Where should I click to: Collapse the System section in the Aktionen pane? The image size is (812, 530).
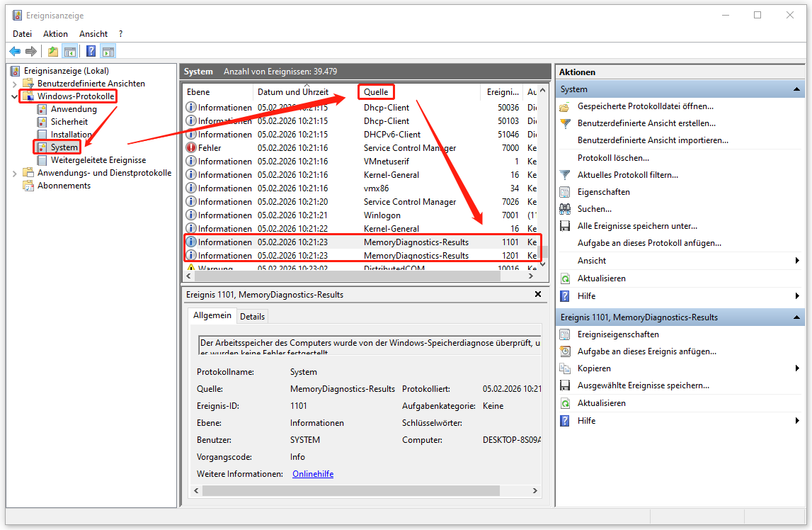[797, 89]
